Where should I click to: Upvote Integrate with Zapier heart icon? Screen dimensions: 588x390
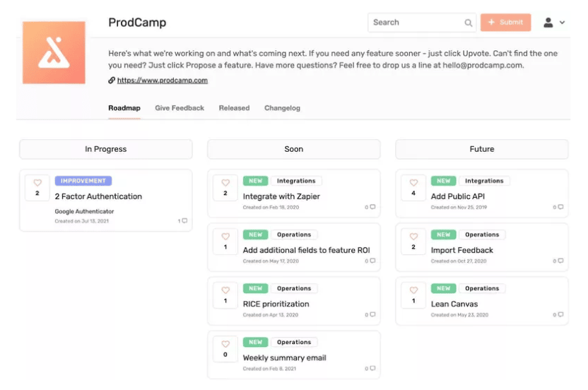(225, 182)
